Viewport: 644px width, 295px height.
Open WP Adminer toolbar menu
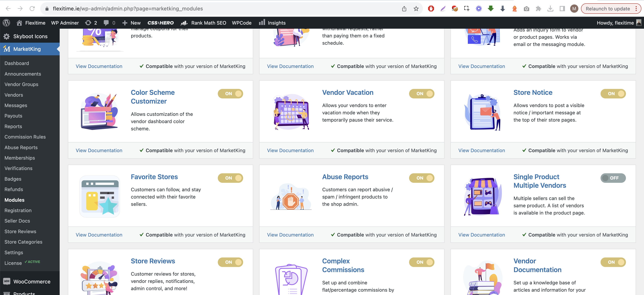[65, 23]
